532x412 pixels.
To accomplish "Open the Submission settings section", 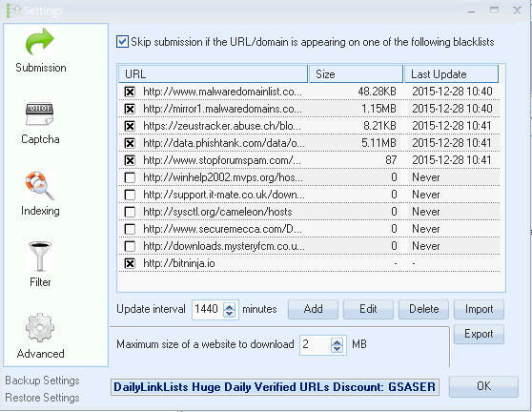I will (40, 51).
